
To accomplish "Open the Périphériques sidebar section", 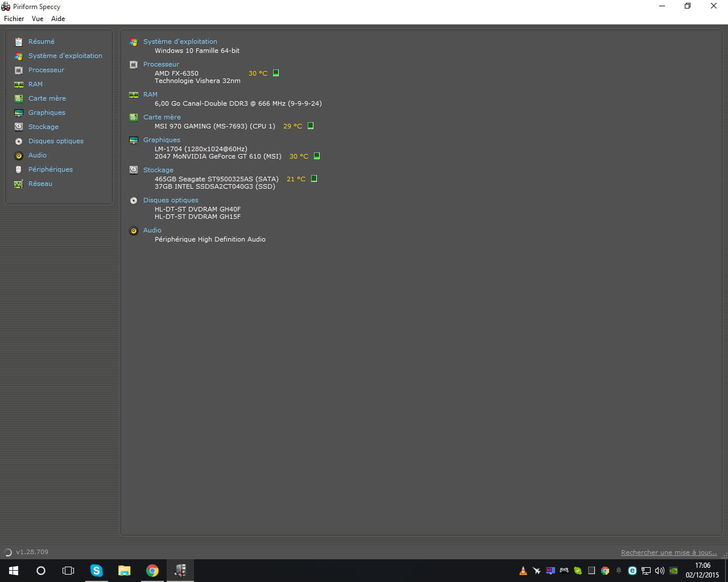I will click(x=50, y=169).
